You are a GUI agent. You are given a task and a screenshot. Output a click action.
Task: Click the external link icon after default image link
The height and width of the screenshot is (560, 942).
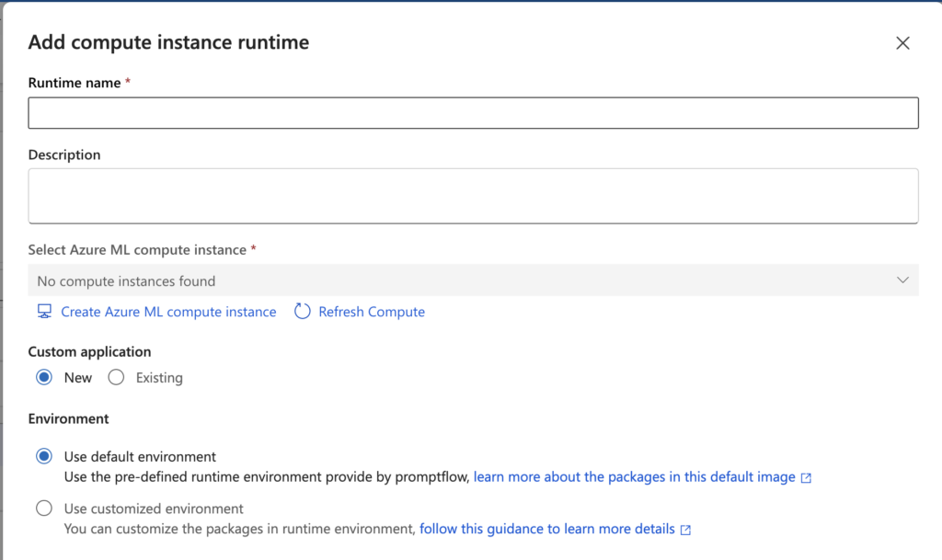pyautogui.click(x=806, y=478)
